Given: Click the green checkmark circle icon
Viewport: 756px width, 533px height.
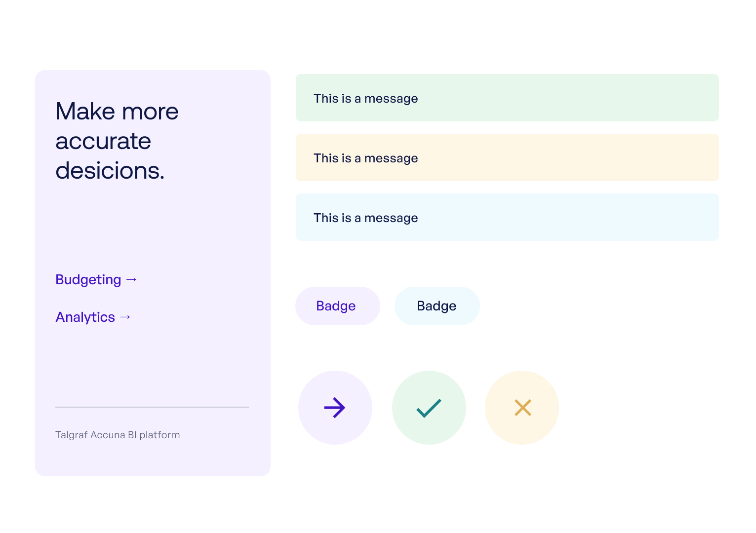Looking at the screenshot, I should click(x=429, y=408).
